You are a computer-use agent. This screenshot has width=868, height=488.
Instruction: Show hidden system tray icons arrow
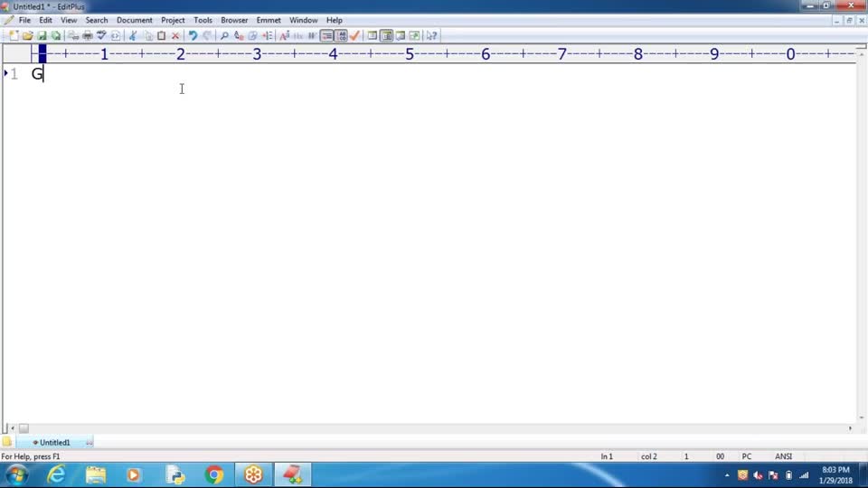tap(727, 475)
